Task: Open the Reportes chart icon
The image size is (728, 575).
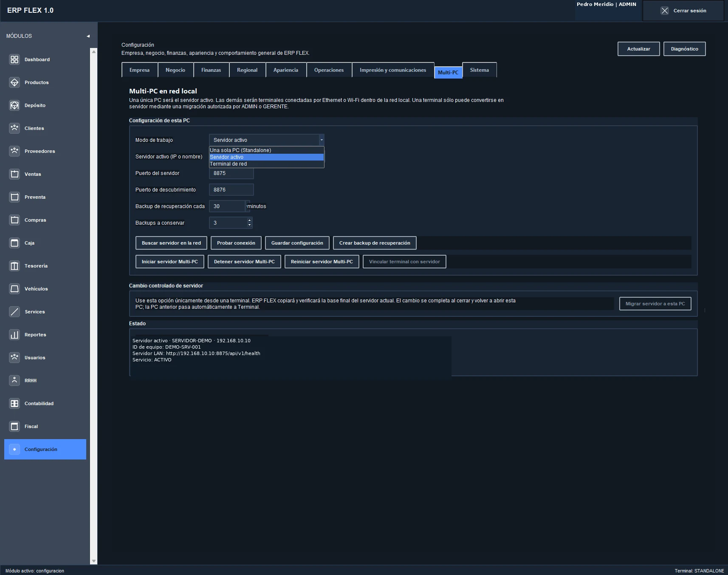Action: [14, 335]
